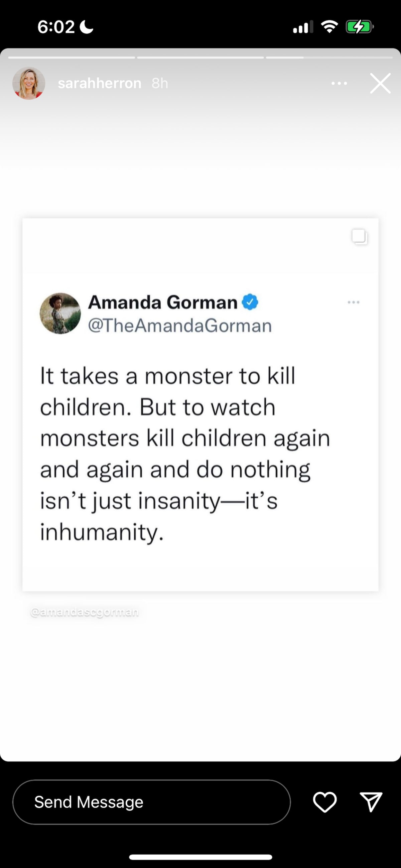Tap the tweet's three-dot more icon

[x=354, y=302]
